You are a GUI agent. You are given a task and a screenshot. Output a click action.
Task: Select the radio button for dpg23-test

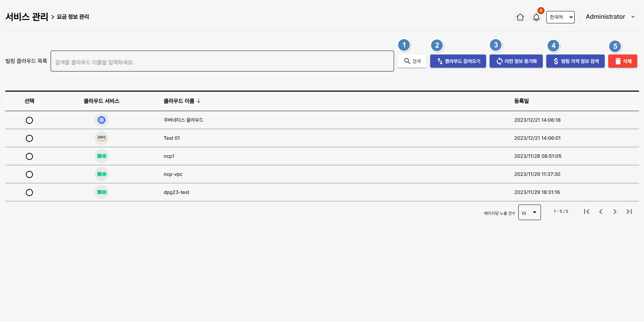(x=29, y=192)
